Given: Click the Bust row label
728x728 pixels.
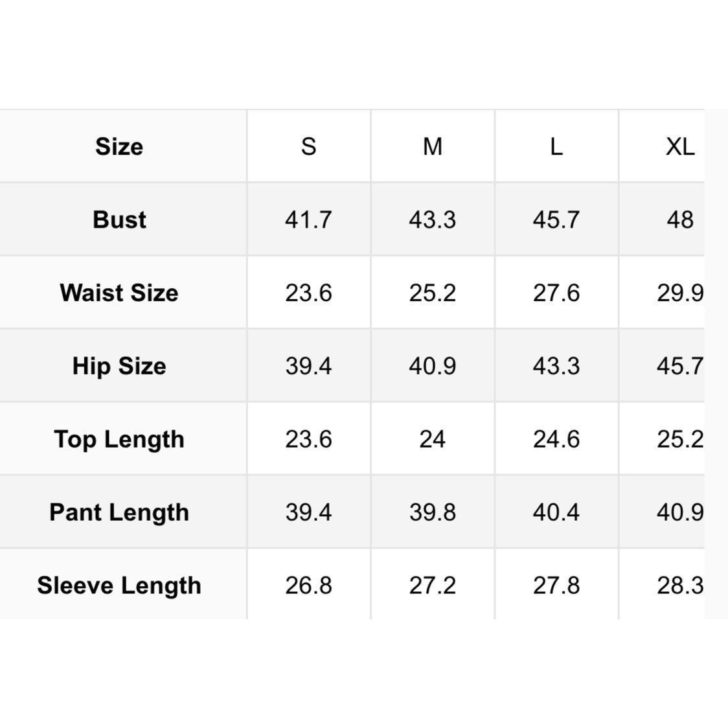Looking at the screenshot, I should click(x=119, y=220).
